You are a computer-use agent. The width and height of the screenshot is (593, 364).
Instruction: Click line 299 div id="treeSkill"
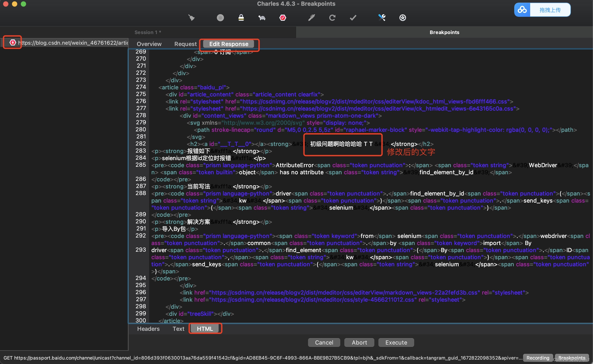[200, 314]
